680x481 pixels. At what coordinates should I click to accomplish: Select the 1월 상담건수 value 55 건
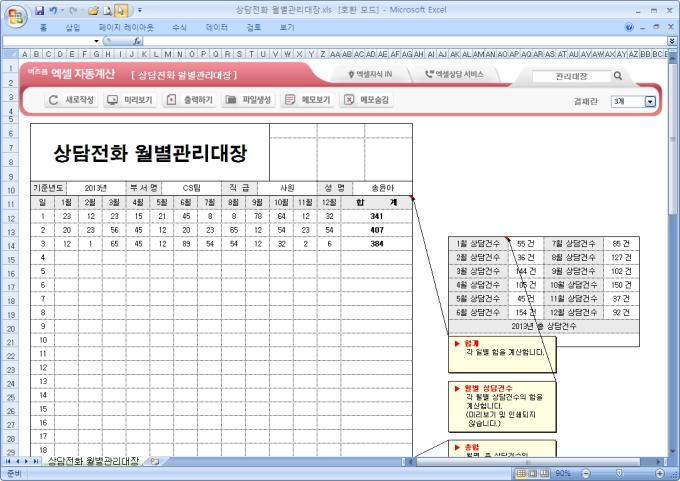pos(525,244)
